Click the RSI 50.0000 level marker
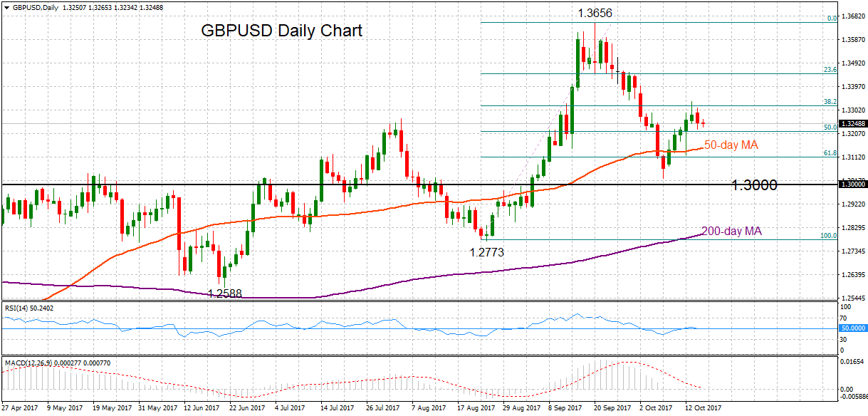 click(854, 328)
